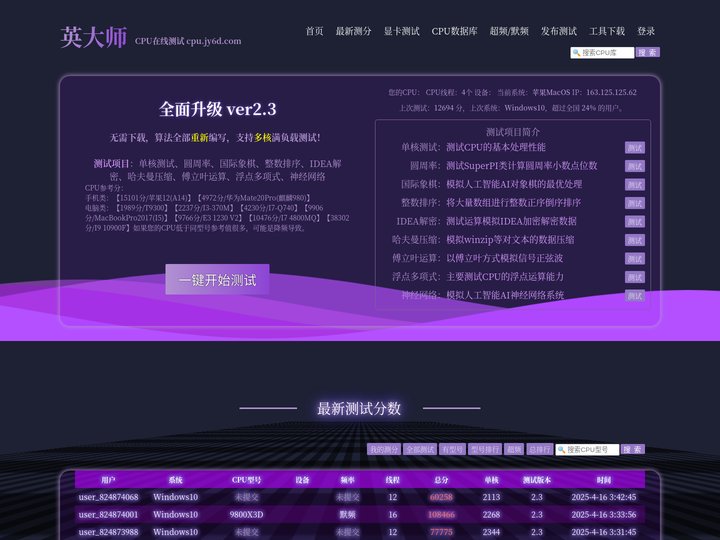The width and height of the screenshot is (720, 540).
Task: Click 搜索 button next to CPU型号 search
Action: 633,450
